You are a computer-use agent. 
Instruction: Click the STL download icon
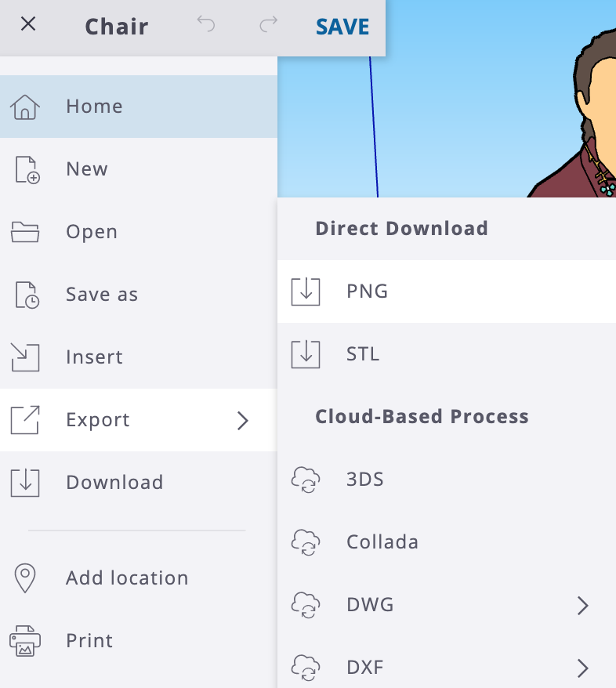(306, 354)
